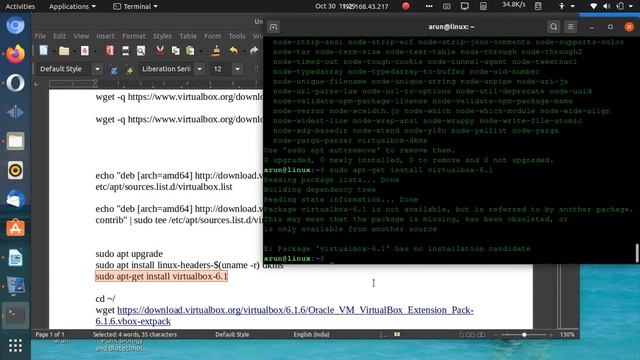Screen dimensions: 640x360
Task: Click the New Document icon in Writer
Action: pyautogui.click(x=43, y=51)
